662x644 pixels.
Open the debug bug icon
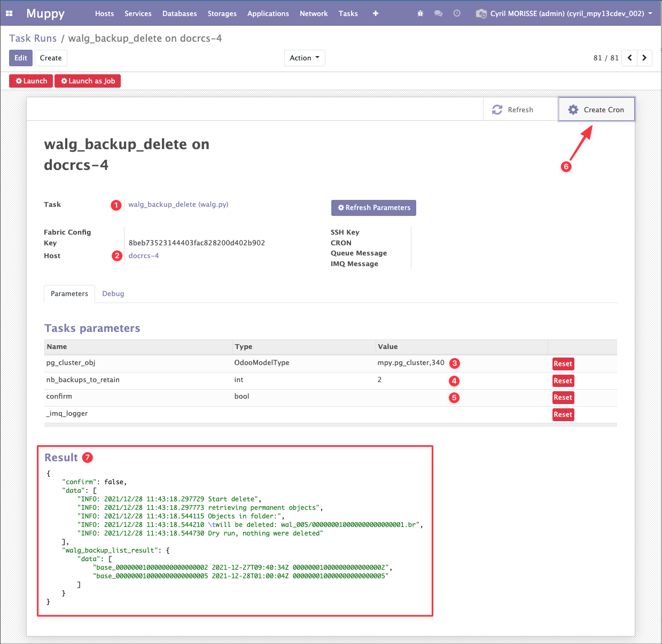[420, 13]
